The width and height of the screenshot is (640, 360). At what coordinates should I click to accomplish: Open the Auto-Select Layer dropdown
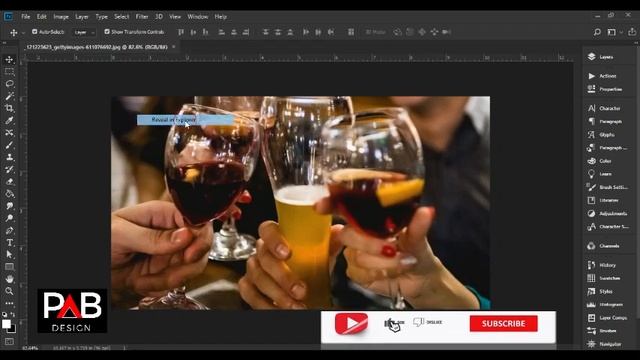[84, 32]
